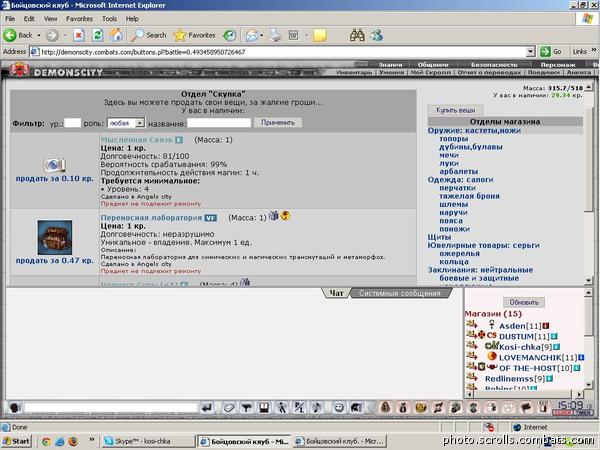Click the Refresh page icon
Screen dimensions: 600x450
coord(98,35)
